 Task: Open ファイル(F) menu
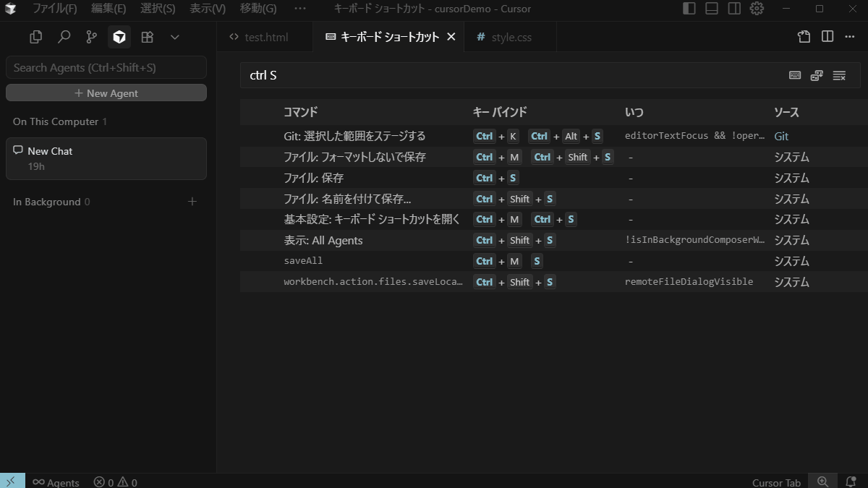pos(54,9)
